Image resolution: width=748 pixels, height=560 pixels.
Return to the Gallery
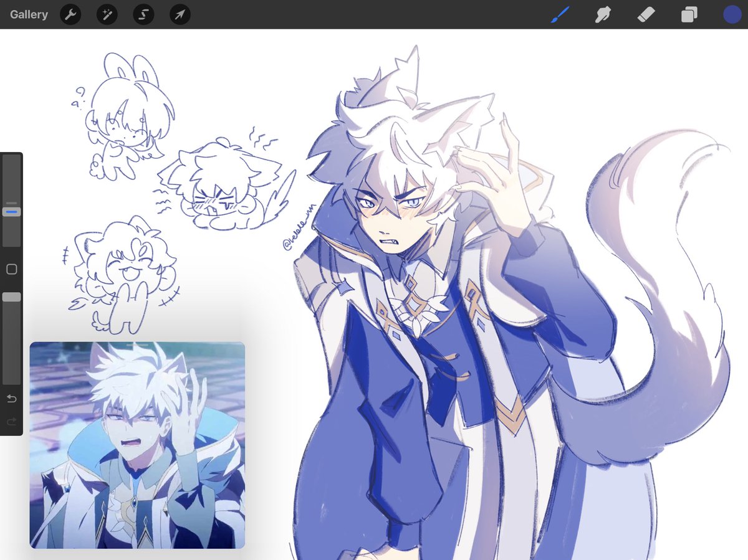pos(29,14)
